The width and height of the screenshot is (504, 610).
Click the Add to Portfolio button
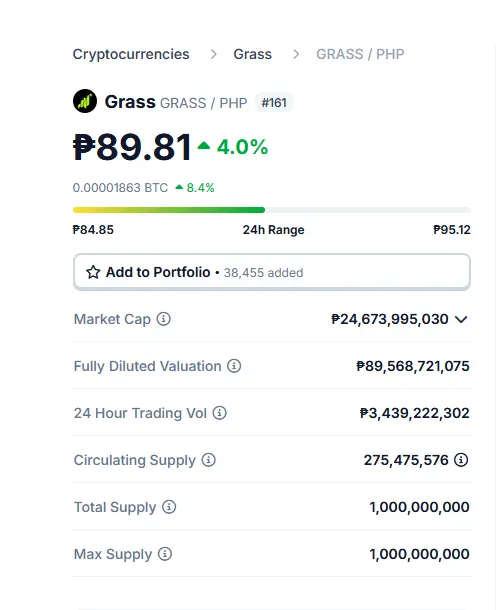coord(272,272)
